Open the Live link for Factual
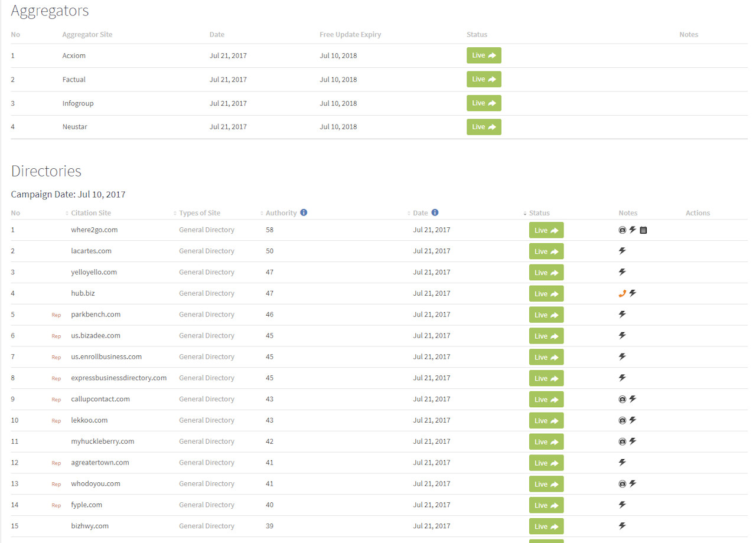This screenshot has height=543, width=756. pos(484,79)
